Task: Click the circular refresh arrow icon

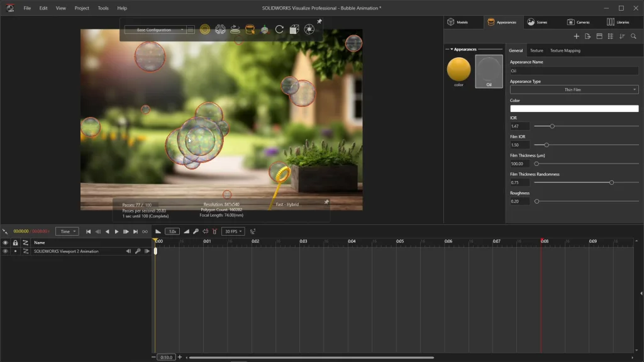Action: click(x=279, y=30)
